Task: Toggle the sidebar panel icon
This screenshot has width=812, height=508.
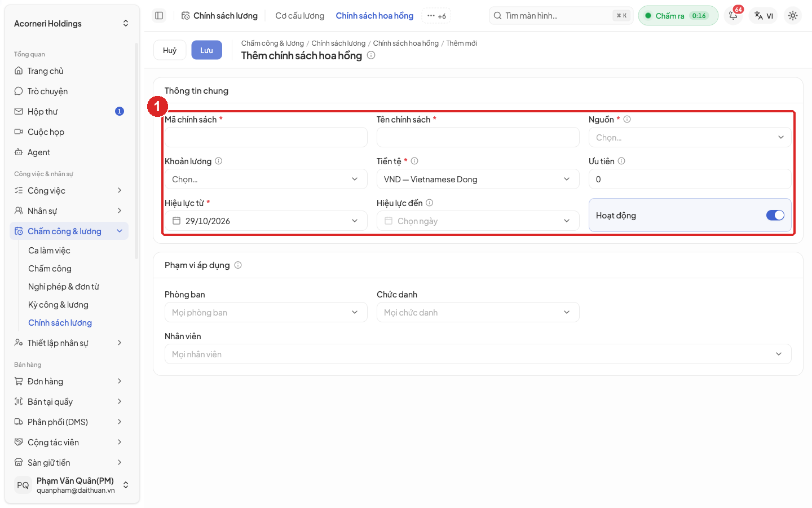Action: [x=159, y=16]
